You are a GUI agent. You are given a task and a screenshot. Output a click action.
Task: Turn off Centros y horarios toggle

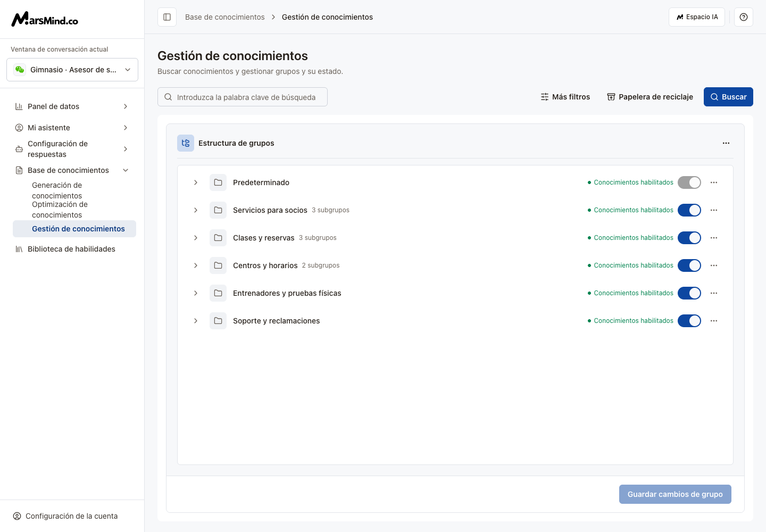coord(689,265)
